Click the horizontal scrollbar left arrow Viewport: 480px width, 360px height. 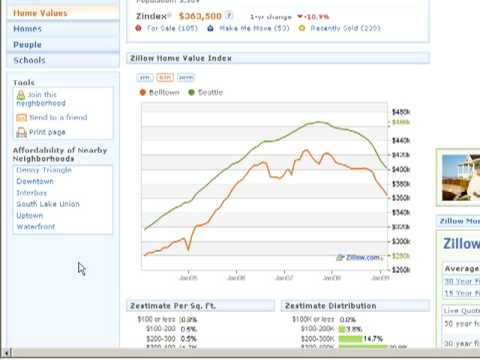(7, 352)
